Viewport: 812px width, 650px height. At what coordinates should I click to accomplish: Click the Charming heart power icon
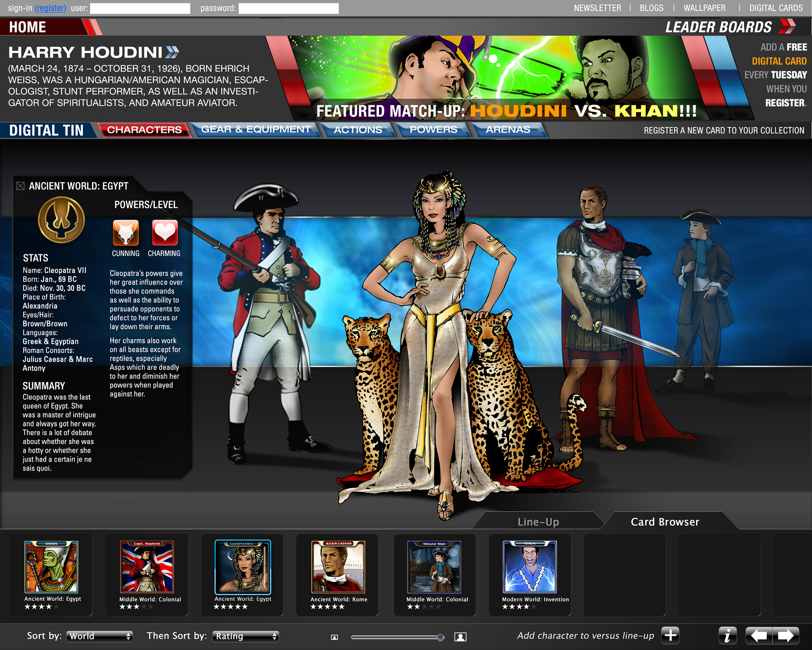point(165,232)
